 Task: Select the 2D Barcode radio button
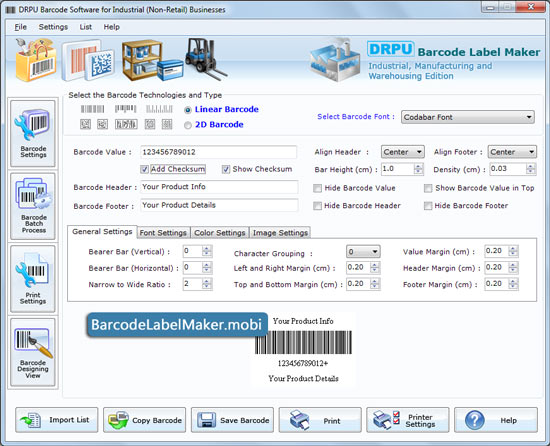pos(188,125)
